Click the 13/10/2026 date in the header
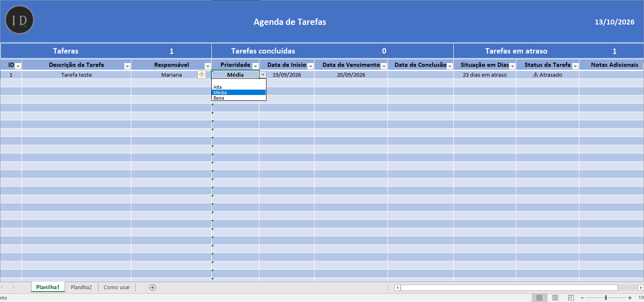The height and width of the screenshot is (302, 644). (x=615, y=22)
